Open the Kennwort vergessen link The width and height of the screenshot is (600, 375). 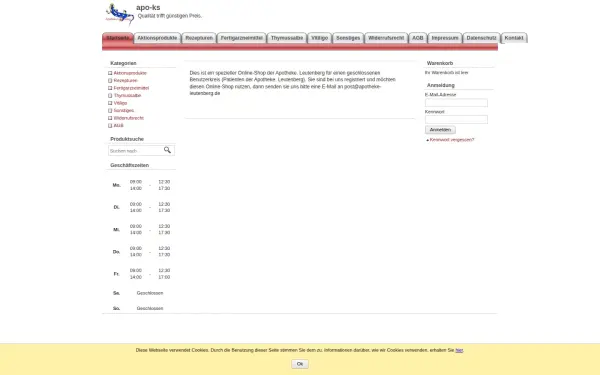(452, 140)
